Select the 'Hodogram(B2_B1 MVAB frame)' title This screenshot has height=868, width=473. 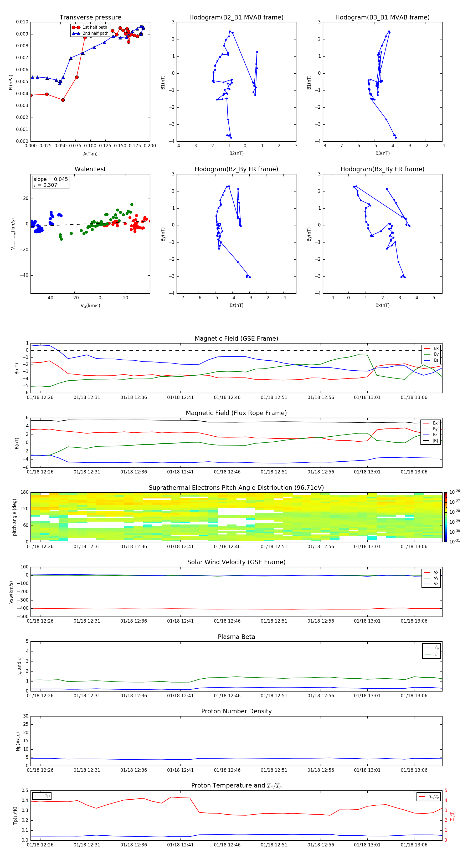tap(236, 18)
